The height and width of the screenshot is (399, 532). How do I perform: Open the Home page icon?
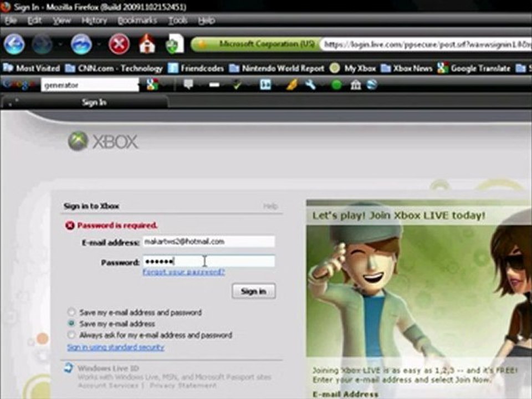(x=147, y=44)
